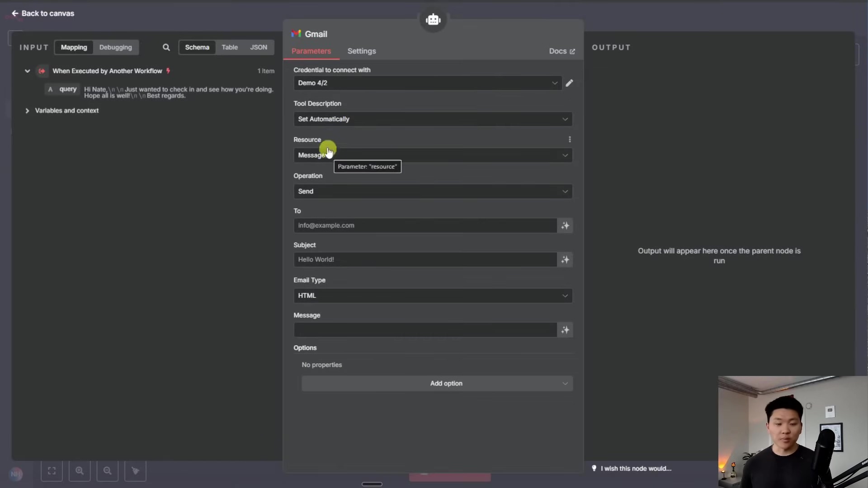Click sparkle expression icon next to Subject
The height and width of the screenshot is (488, 868).
[565, 260]
